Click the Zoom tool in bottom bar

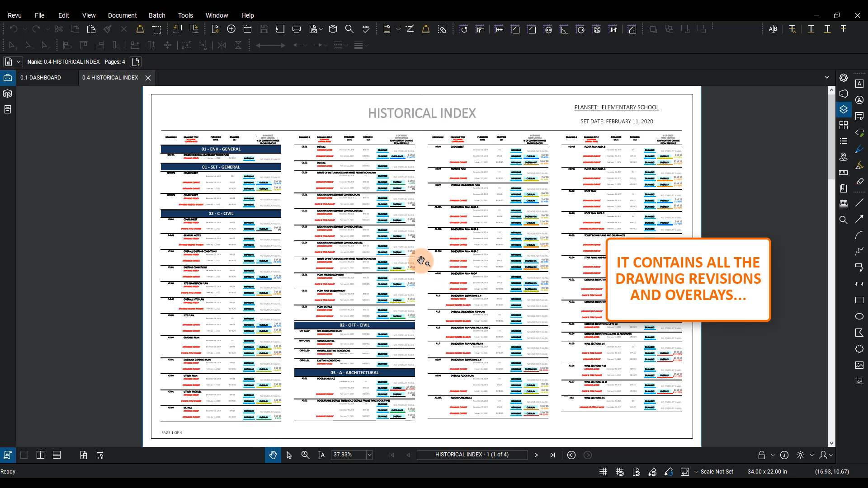coord(305,455)
